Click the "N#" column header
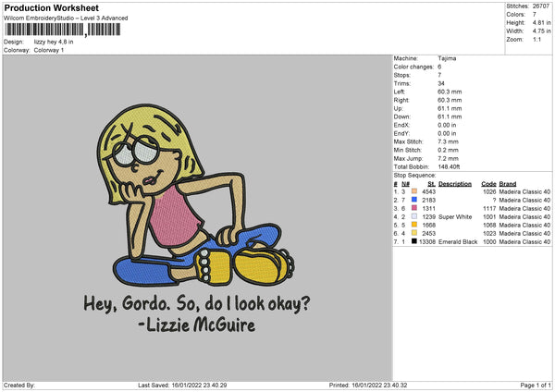 [x=405, y=184]
